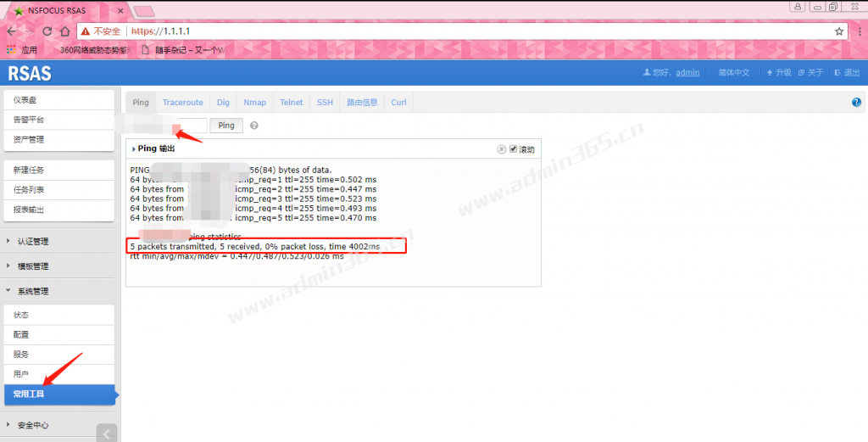Click the browser back arrow
The width and height of the screenshot is (868, 442).
12,31
